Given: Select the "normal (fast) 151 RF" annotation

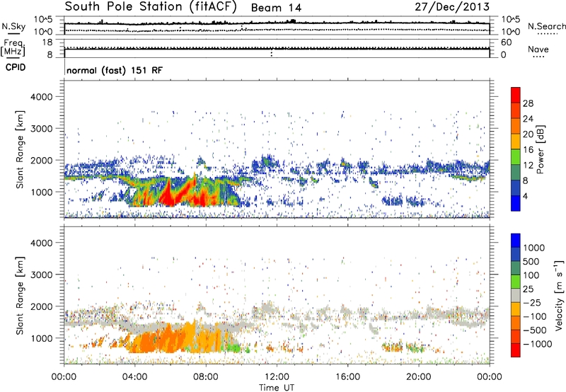Looking at the screenshot, I should coord(115,70).
